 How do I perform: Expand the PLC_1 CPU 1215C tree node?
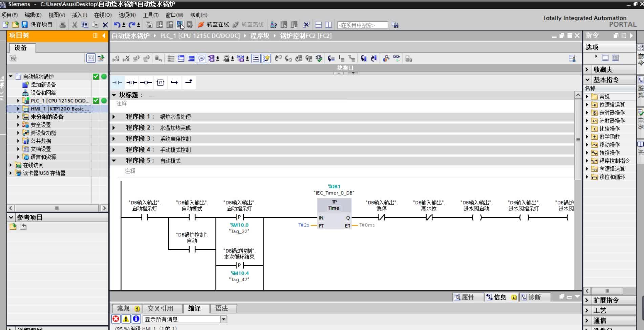coord(18,101)
